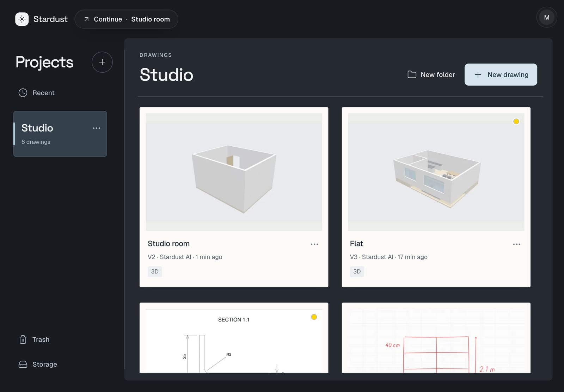The image size is (564, 392).
Task: Click the 3D tag on Studio room
Action: (155, 271)
